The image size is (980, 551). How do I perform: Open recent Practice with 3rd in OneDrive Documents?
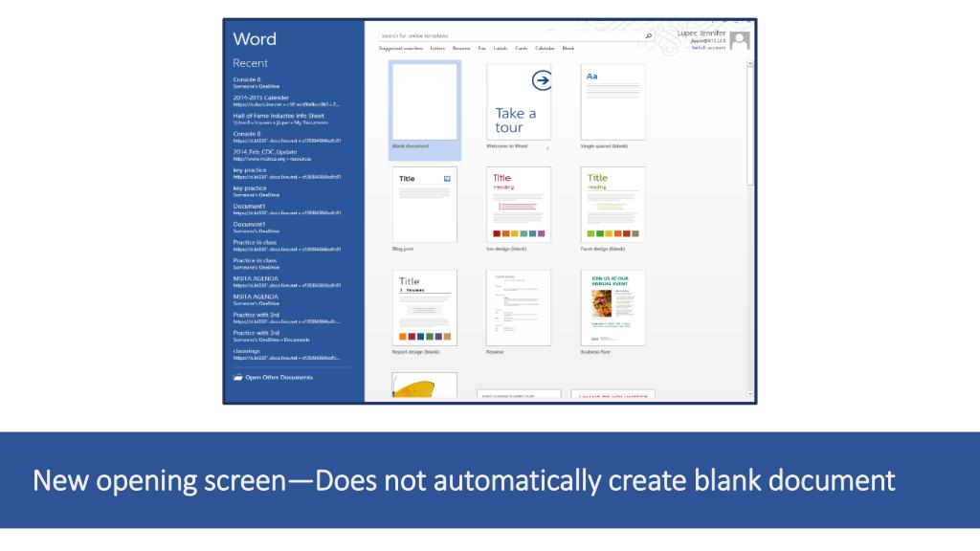point(271,337)
